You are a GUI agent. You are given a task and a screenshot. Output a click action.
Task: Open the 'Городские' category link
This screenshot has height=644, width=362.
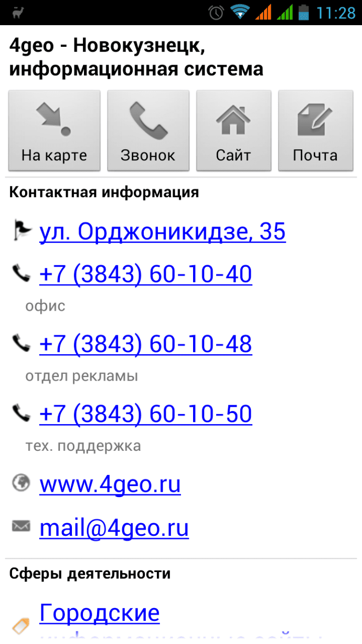(x=99, y=614)
